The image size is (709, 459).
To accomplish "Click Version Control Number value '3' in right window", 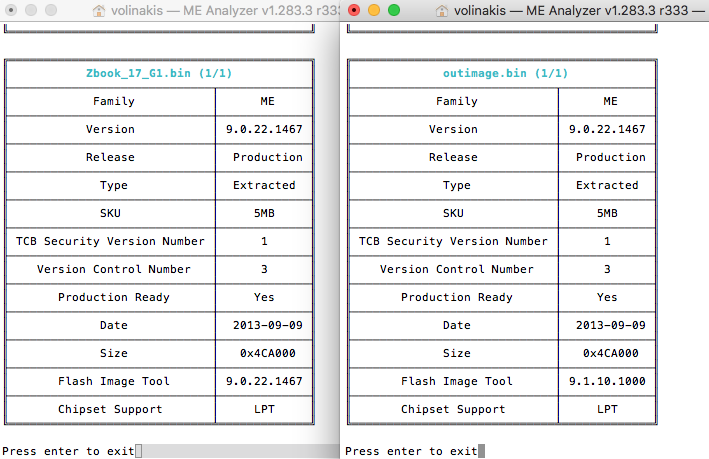I will coord(607,270).
